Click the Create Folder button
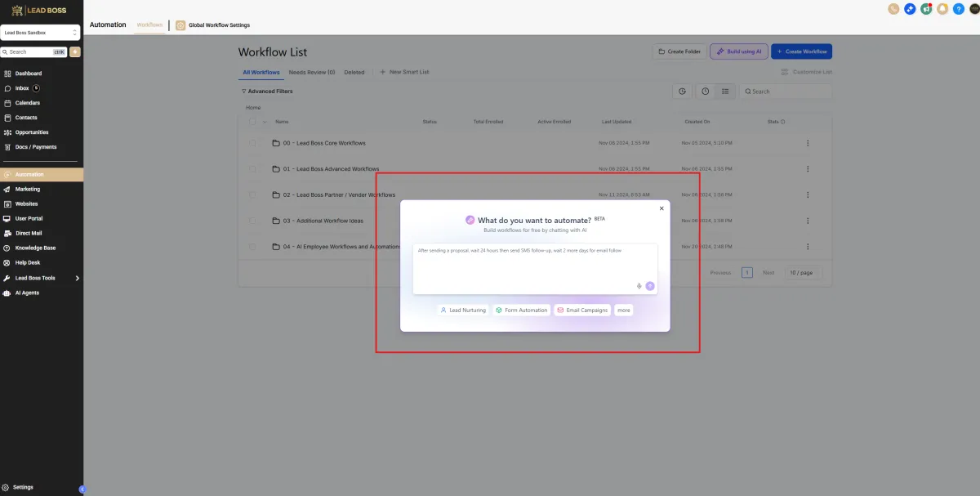This screenshot has width=980, height=496. 679,51
